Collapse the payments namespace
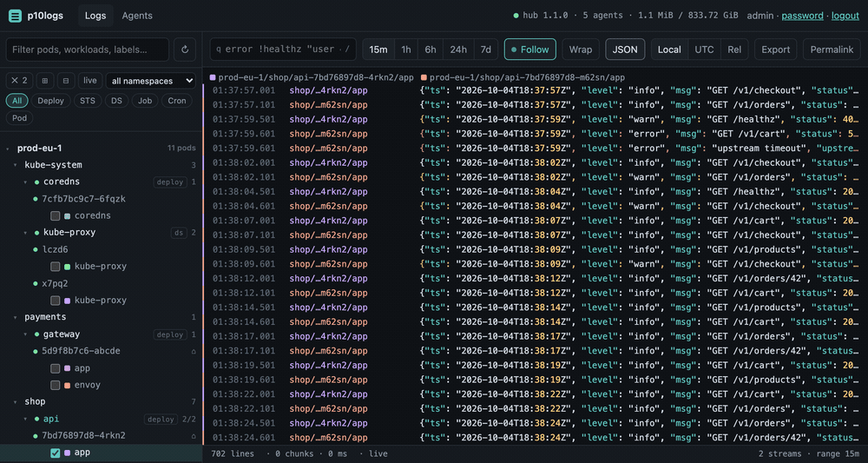868x463 pixels. click(x=16, y=317)
